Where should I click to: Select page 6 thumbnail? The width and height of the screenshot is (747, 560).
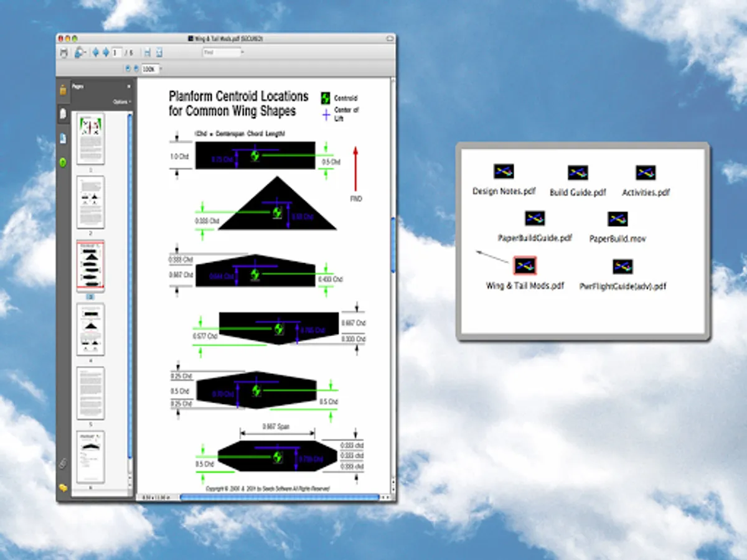[x=90, y=457]
